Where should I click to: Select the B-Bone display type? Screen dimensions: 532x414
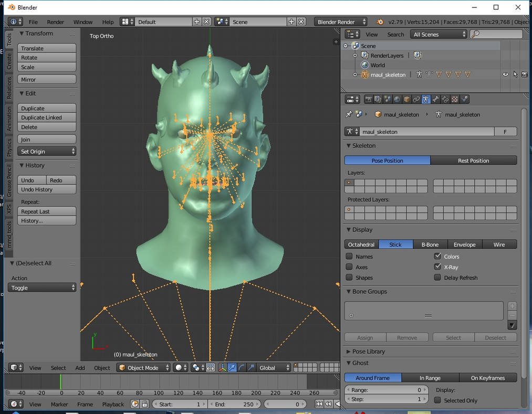430,244
